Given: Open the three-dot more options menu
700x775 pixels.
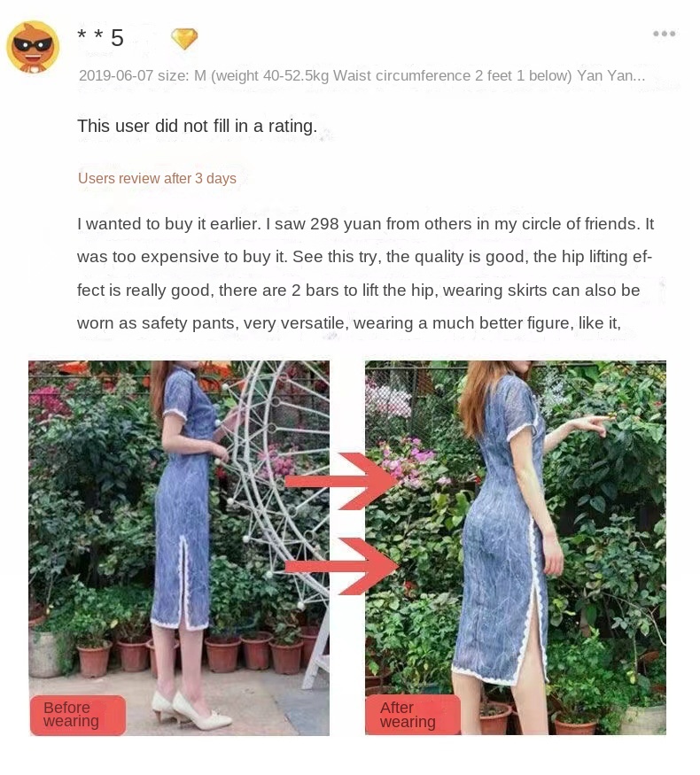Looking at the screenshot, I should coord(664,34).
